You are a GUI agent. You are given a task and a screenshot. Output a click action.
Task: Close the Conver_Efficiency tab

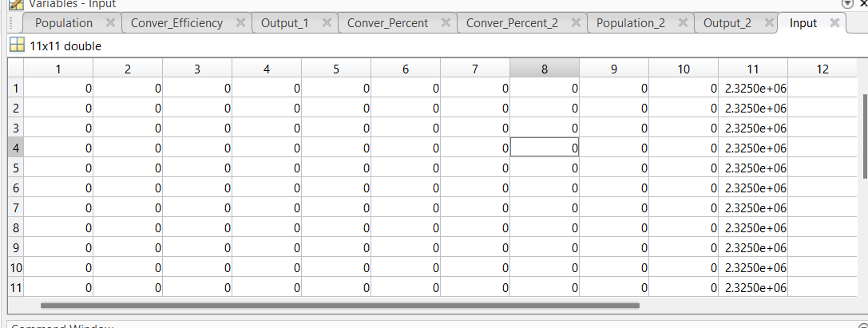pos(240,23)
